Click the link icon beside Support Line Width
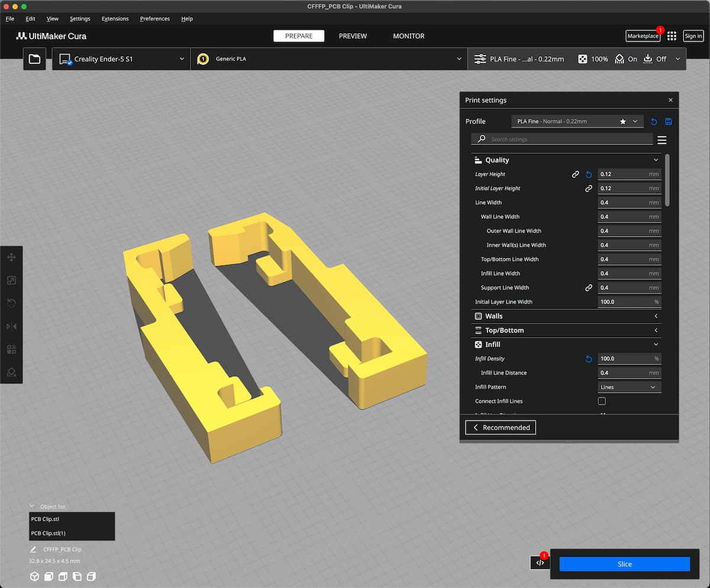Image resolution: width=710 pixels, height=588 pixels. tap(589, 288)
